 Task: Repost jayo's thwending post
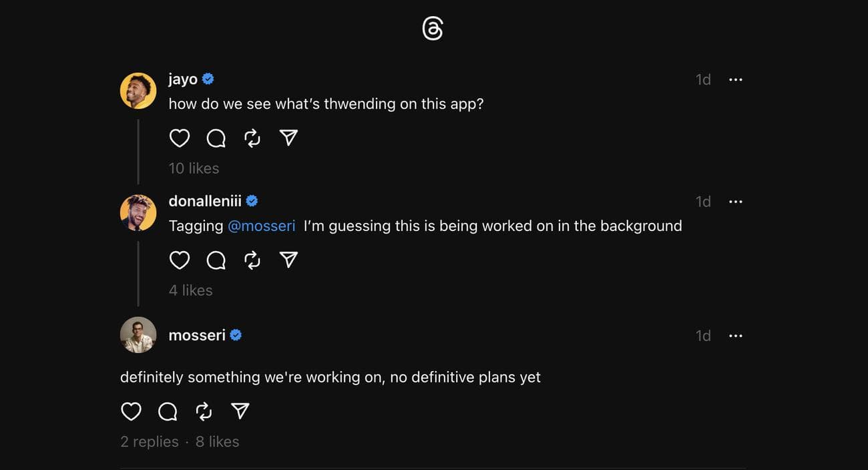coord(252,138)
